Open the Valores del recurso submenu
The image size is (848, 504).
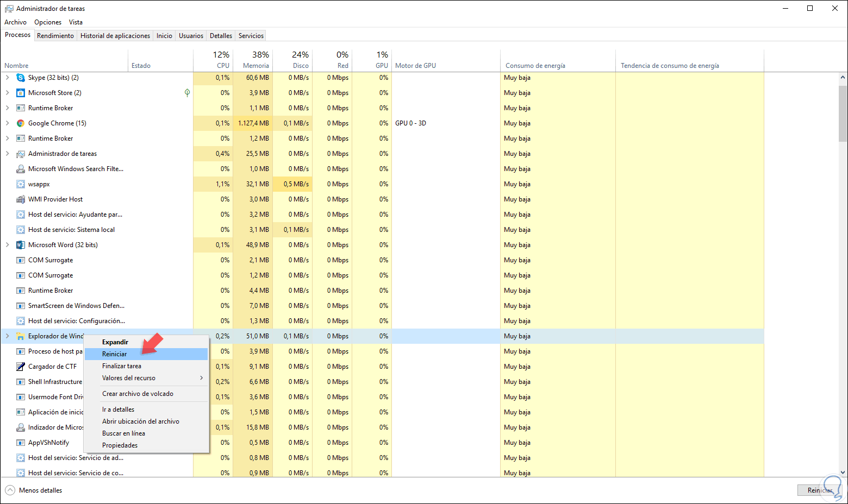click(146, 378)
